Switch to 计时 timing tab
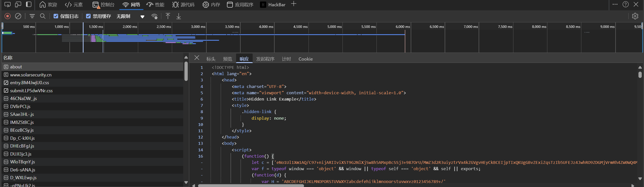This screenshot has width=644, height=187. [x=286, y=59]
